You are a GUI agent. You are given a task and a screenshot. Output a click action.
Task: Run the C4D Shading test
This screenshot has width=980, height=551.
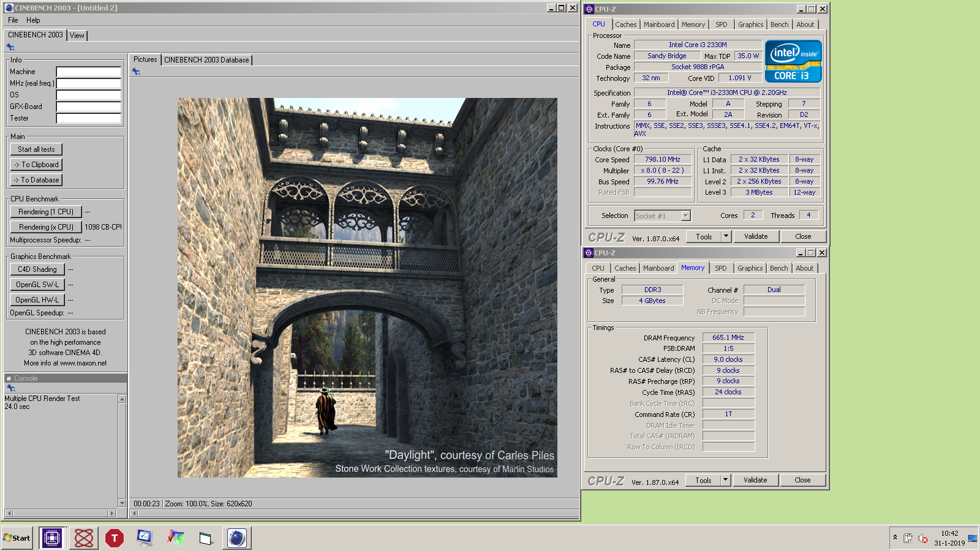click(x=37, y=269)
